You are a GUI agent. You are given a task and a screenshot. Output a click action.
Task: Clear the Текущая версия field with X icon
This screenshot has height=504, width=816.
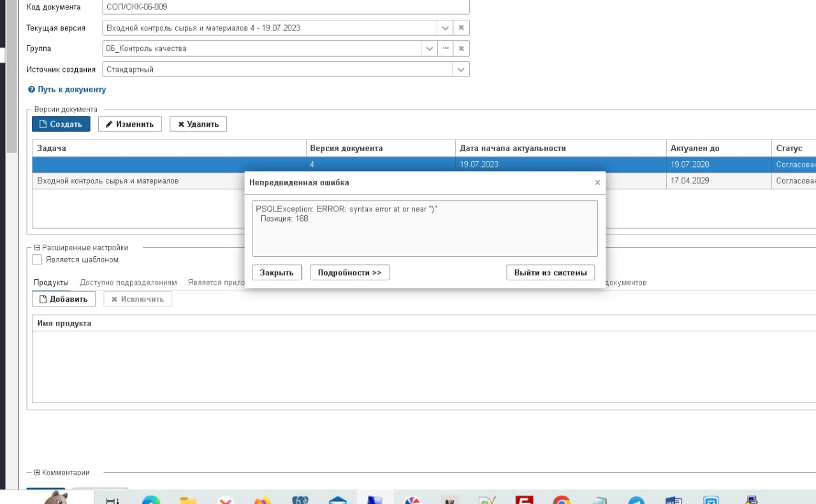coord(462,28)
